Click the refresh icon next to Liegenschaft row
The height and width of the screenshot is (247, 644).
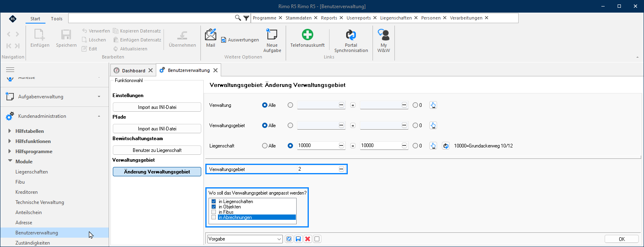coord(446,146)
